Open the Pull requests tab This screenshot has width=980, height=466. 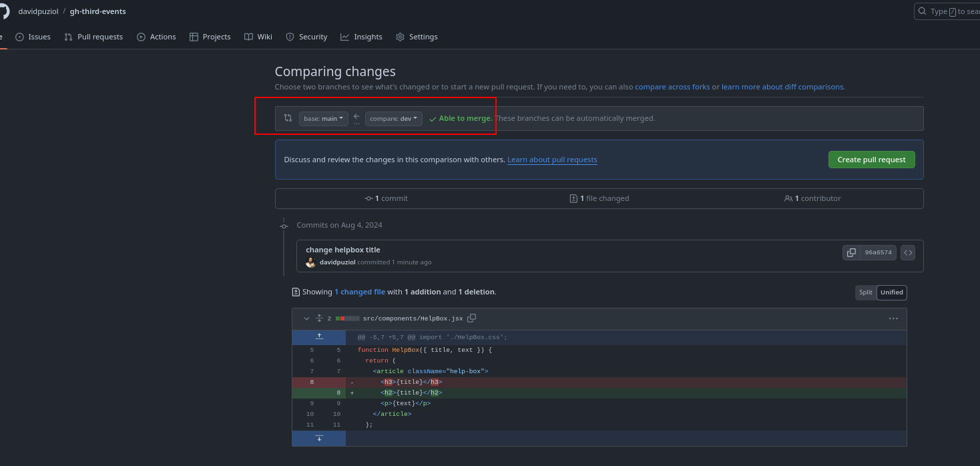click(93, 37)
